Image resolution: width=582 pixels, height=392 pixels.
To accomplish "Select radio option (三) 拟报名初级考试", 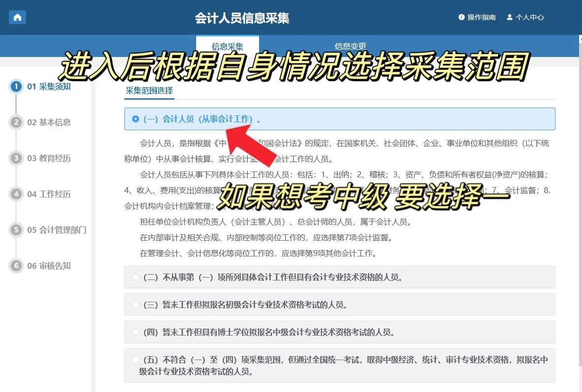I will (x=136, y=305).
